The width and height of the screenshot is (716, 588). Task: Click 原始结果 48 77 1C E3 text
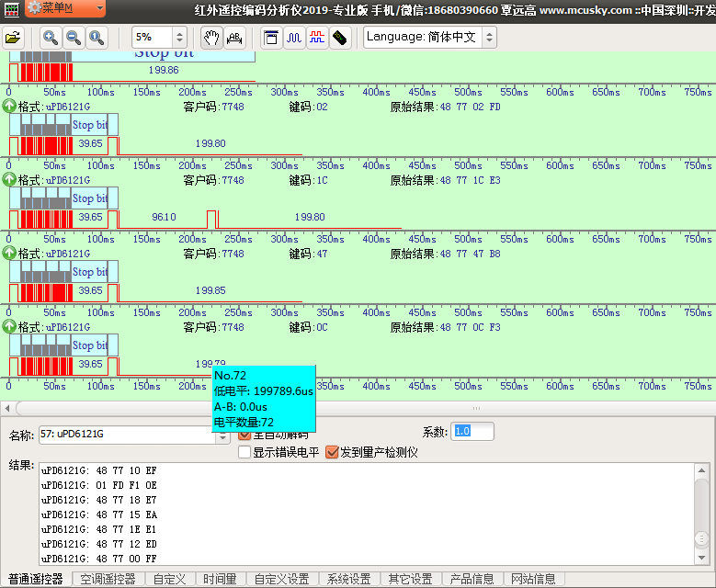pos(446,180)
